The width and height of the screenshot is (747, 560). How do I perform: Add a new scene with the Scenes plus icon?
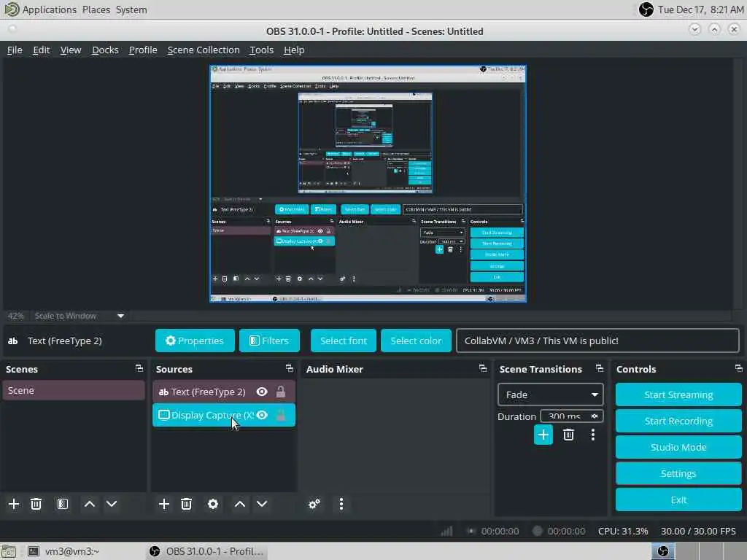coord(14,504)
